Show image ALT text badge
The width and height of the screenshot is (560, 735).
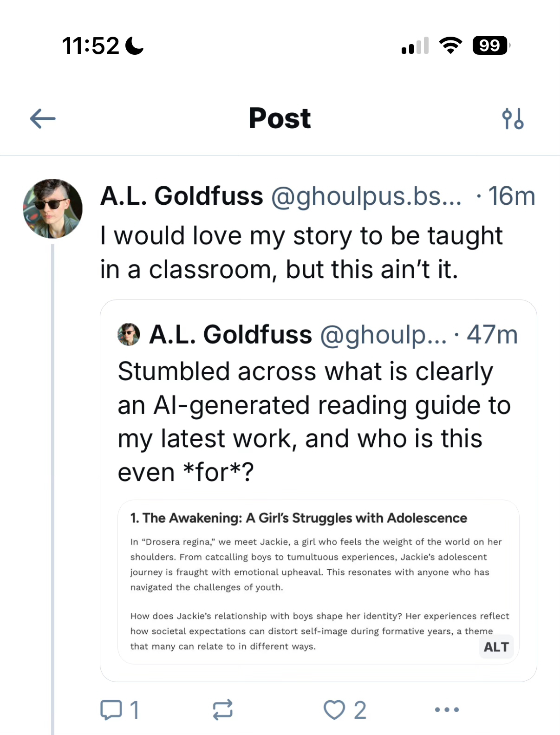point(496,647)
